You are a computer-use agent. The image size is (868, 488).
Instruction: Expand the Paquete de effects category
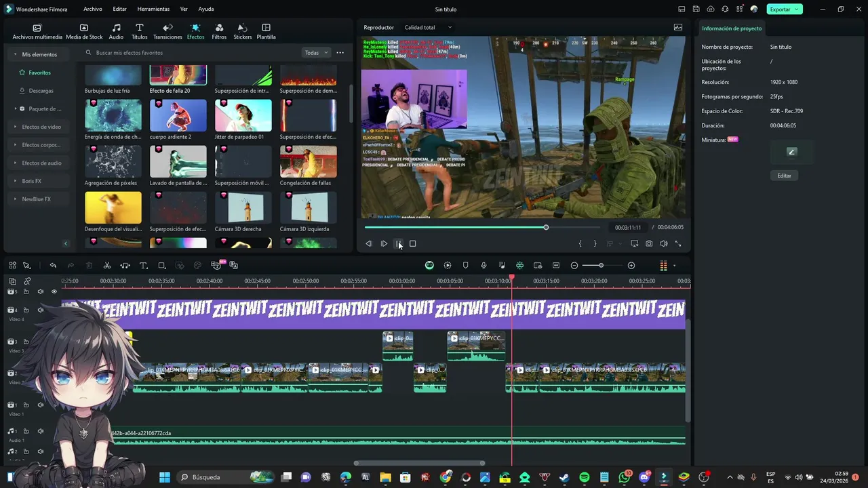pyautogui.click(x=41, y=108)
